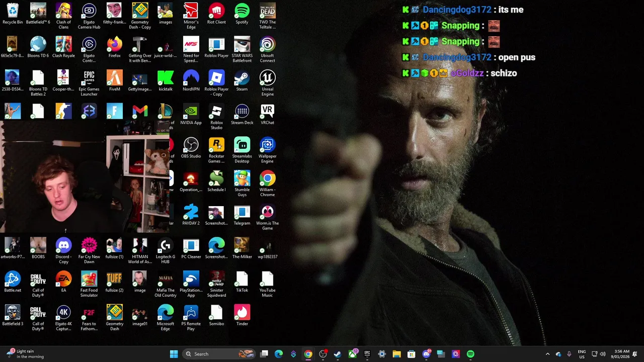This screenshot has height=362, width=644.
Task: Launch Fears to Fathom desktop shortcut
Action: click(89, 318)
